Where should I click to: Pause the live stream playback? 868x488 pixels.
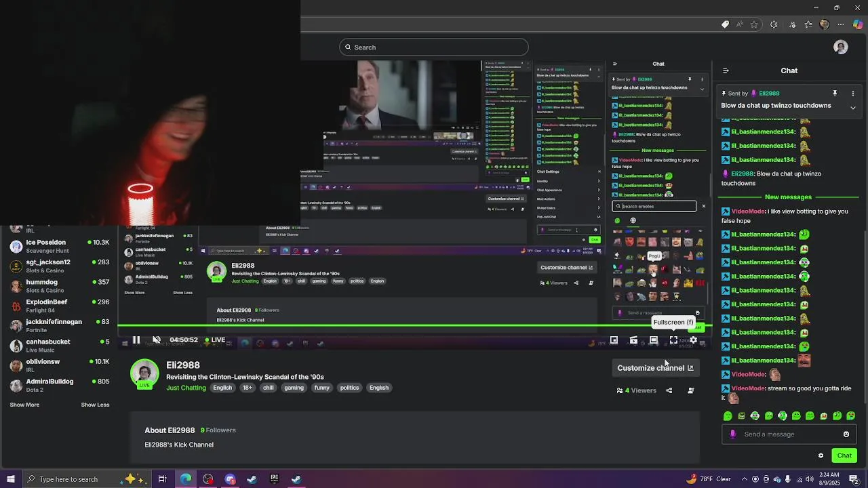pos(136,340)
